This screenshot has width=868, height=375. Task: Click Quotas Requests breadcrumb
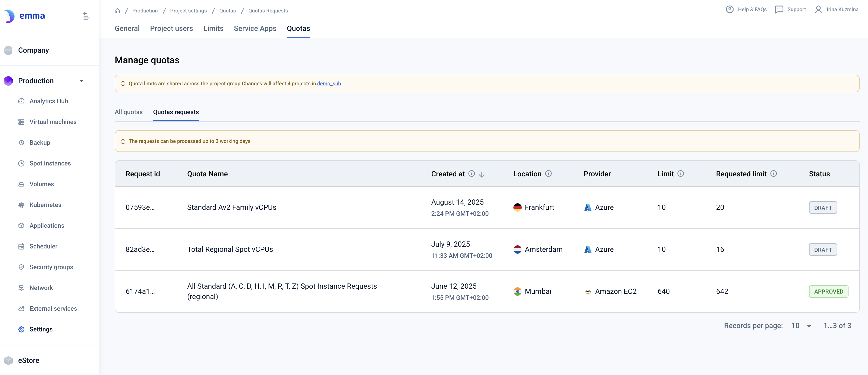tap(268, 11)
